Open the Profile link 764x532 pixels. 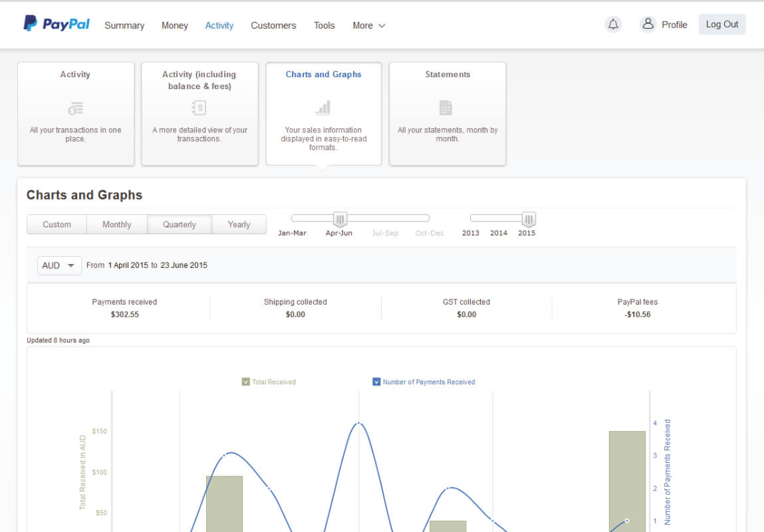click(x=674, y=25)
